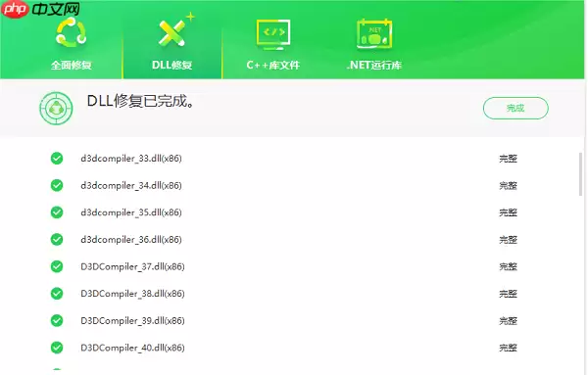Click green check icon for D3DCompiler_37.dll

[57, 266]
